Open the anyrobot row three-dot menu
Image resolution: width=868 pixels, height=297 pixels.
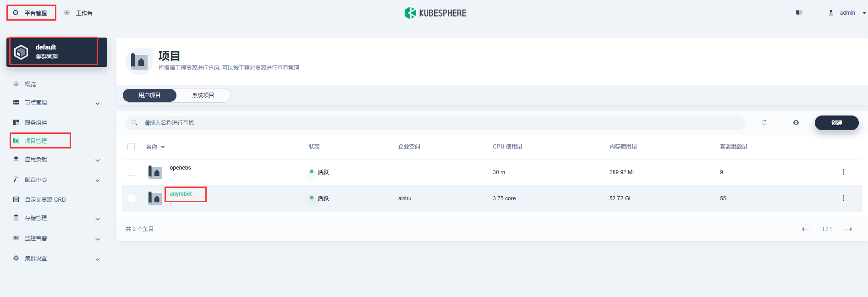843,198
